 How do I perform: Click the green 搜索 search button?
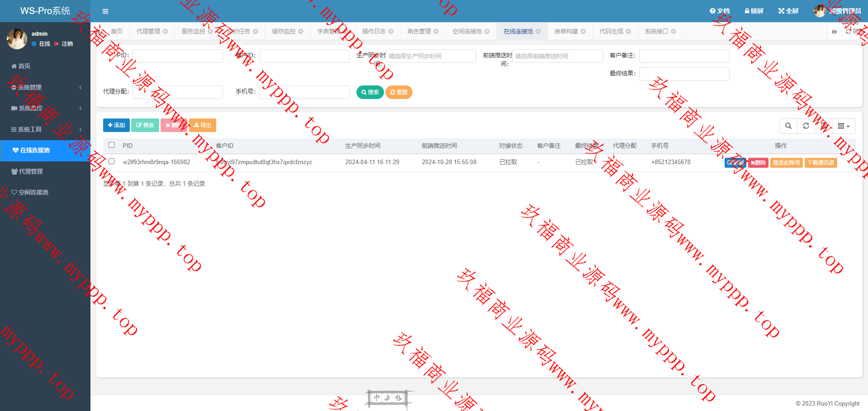(370, 92)
